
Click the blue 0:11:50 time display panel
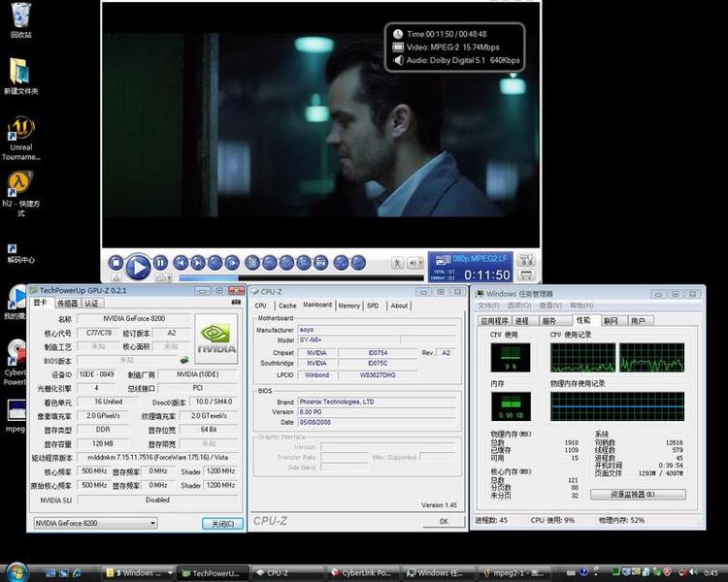(x=470, y=268)
